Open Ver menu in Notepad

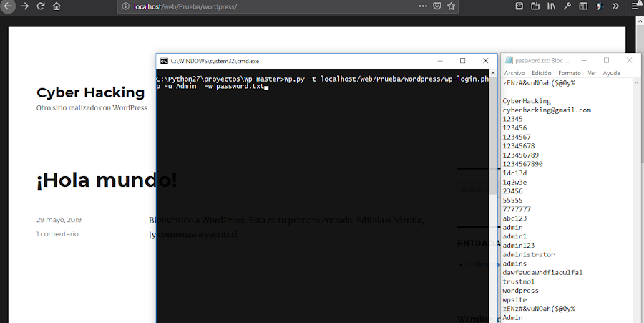click(x=592, y=73)
